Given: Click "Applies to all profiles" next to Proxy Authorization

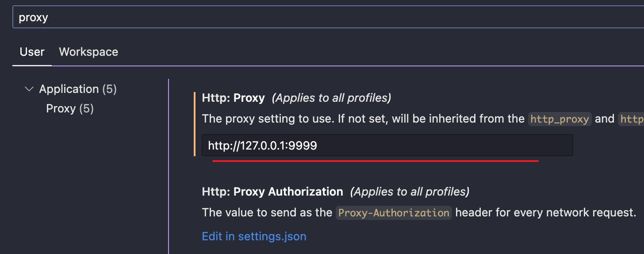Looking at the screenshot, I should coord(410,192).
